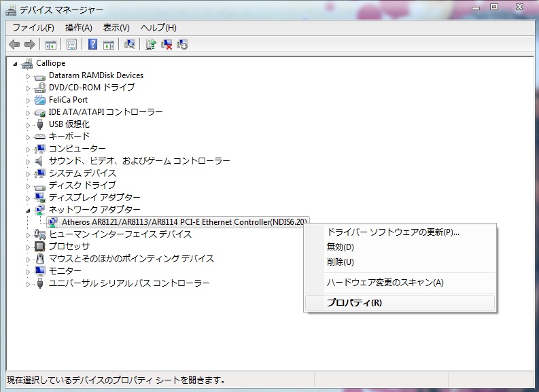The height and width of the screenshot is (392, 539).
Task: Click the サウンド speaker icon
Action: click(x=39, y=161)
